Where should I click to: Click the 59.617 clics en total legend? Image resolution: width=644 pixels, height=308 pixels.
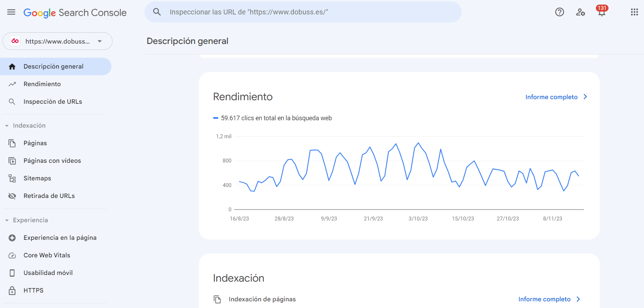click(x=272, y=118)
